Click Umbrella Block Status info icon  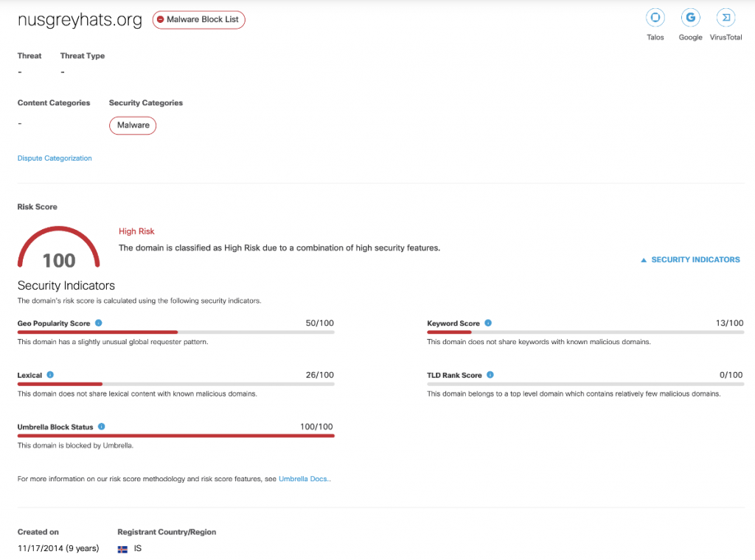[101, 426]
